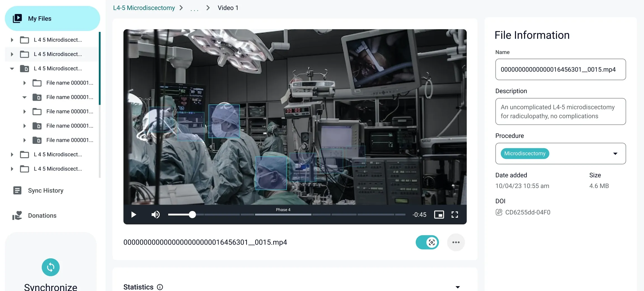This screenshot has height=291, width=644.
Task: Expand the Procedure dropdown
Action: [615, 153]
